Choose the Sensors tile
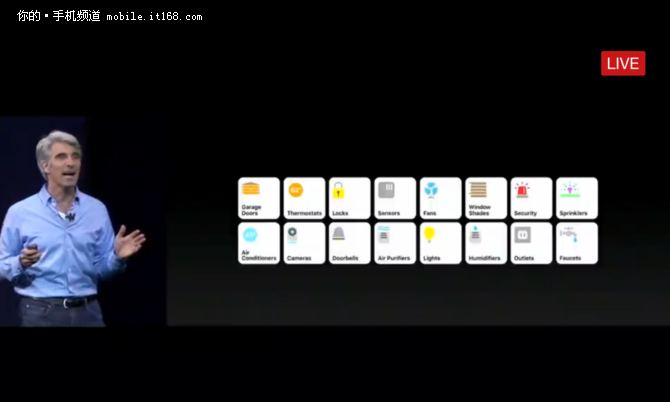Viewport: 670px width, 402px height. (x=395, y=198)
